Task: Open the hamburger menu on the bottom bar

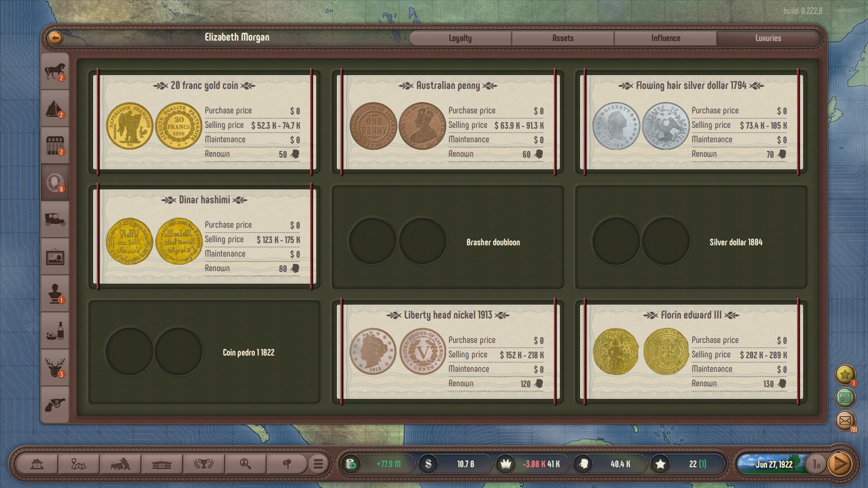Action: 319,464
